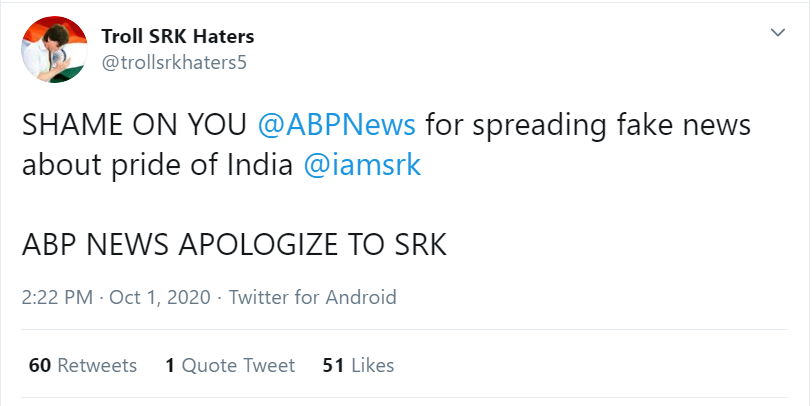Image resolution: width=812 pixels, height=406 pixels.
Task: Expand the tweet options chevron menu
Action: [x=778, y=35]
